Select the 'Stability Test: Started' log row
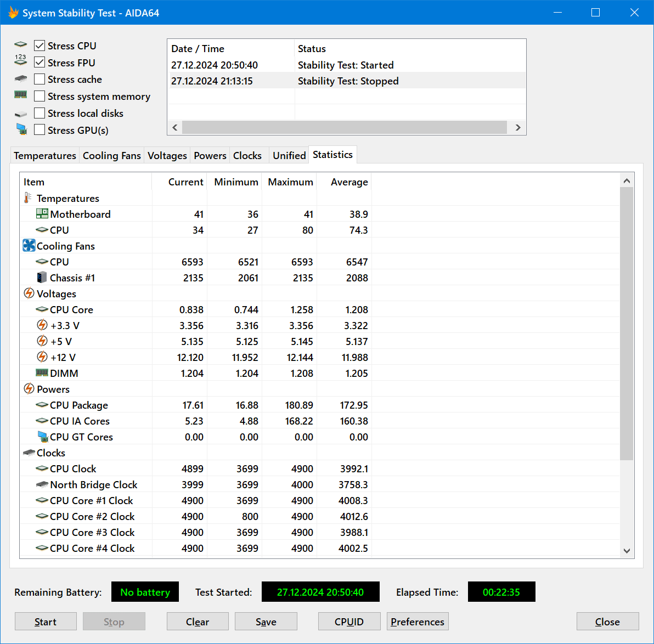Viewport: 654px width, 644px height. click(346, 65)
